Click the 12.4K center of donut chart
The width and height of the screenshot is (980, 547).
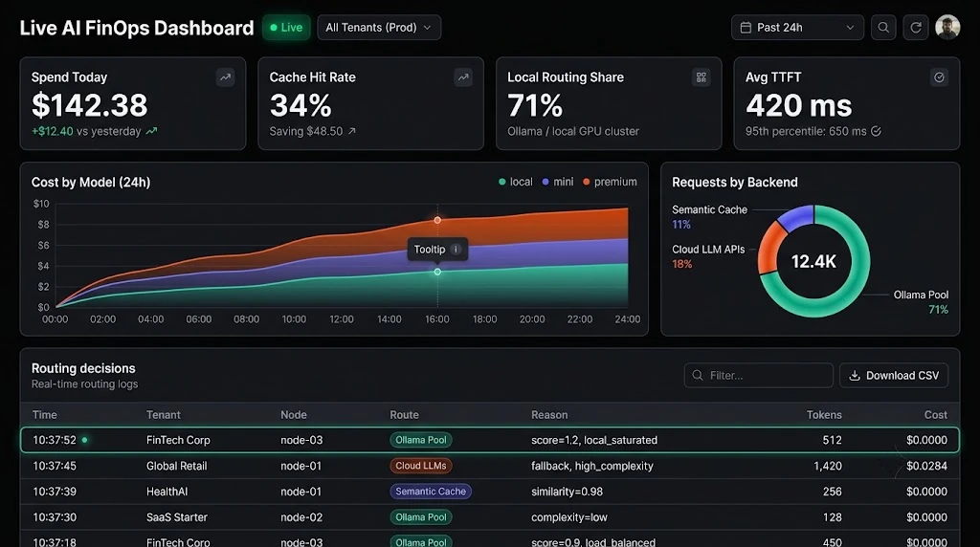point(813,262)
